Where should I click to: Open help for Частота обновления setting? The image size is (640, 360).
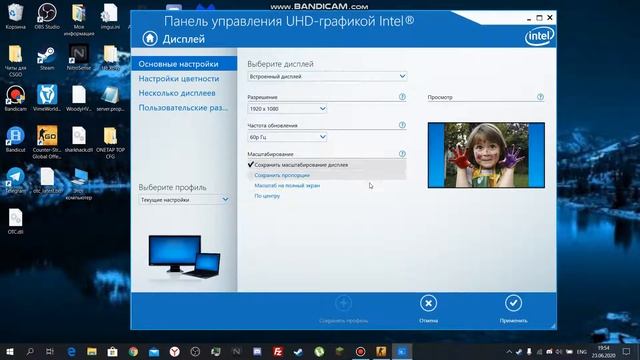pos(402,125)
